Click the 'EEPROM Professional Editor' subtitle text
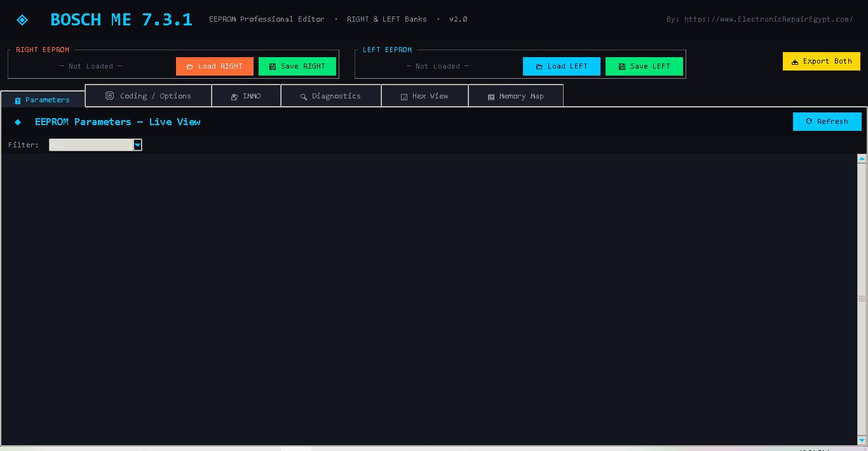Screen dimensions: 868x451 click(267, 19)
